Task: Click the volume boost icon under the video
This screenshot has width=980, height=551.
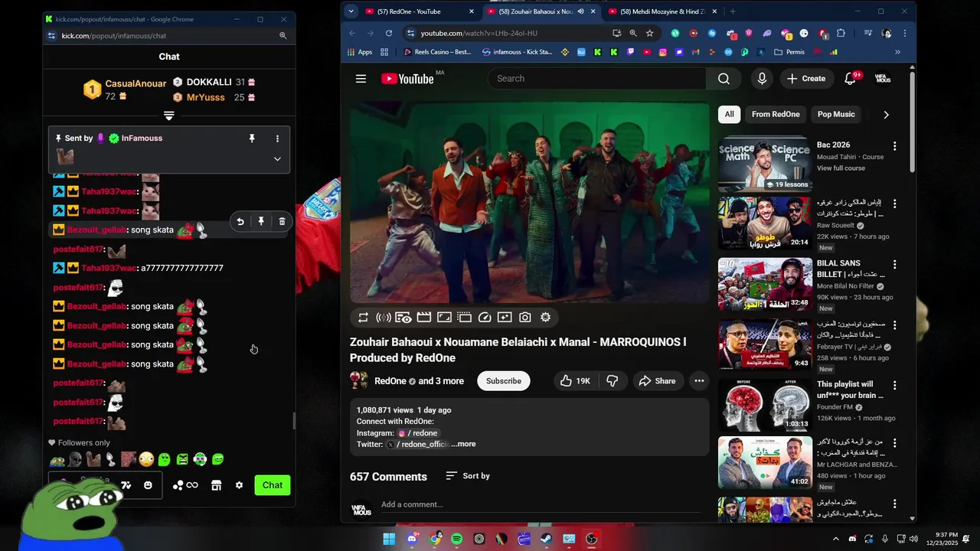Action: (384, 318)
